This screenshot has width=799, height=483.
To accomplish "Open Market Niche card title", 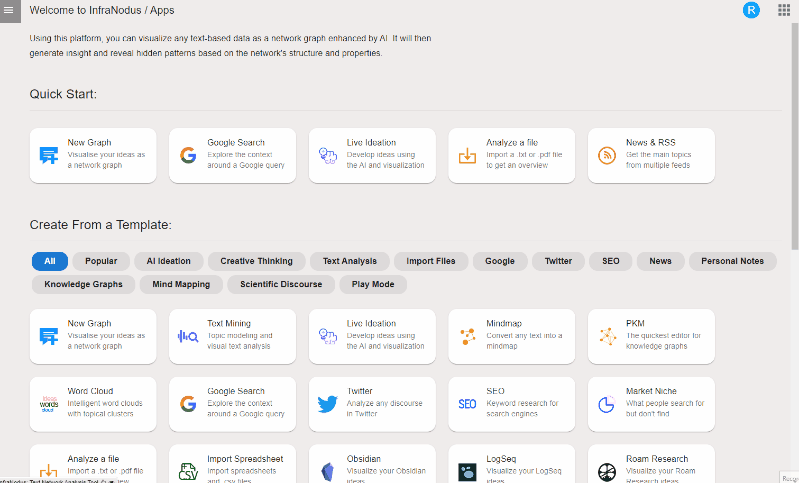I will 651,391.
